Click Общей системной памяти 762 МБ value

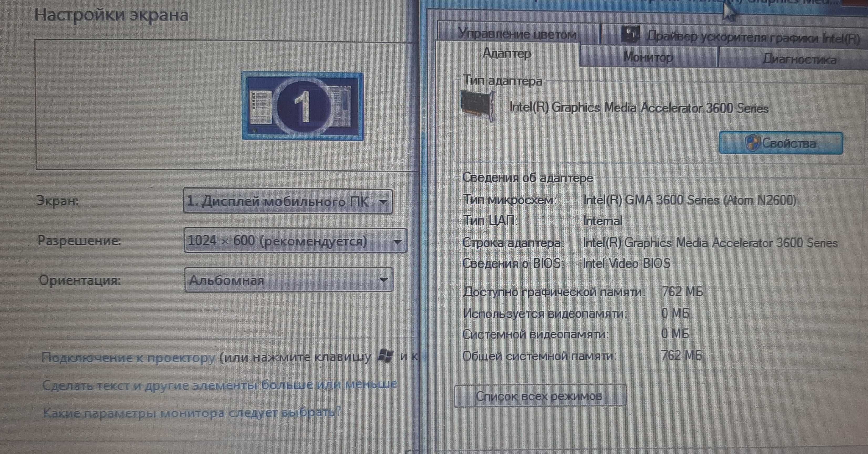click(x=681, y=355)
